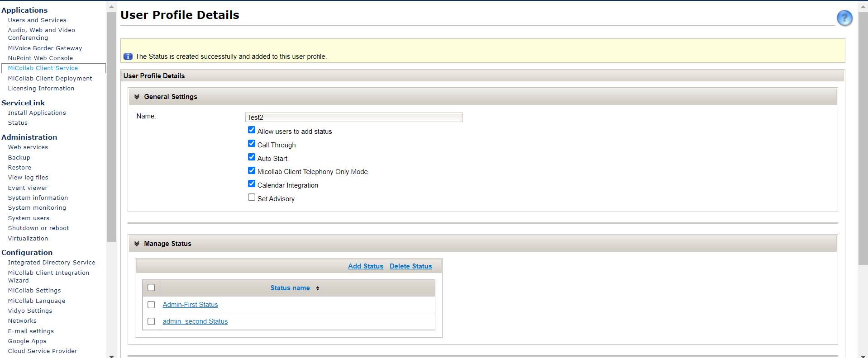Click the Delete Status link
The image size is (868, 358).
(x=410, y=266)
